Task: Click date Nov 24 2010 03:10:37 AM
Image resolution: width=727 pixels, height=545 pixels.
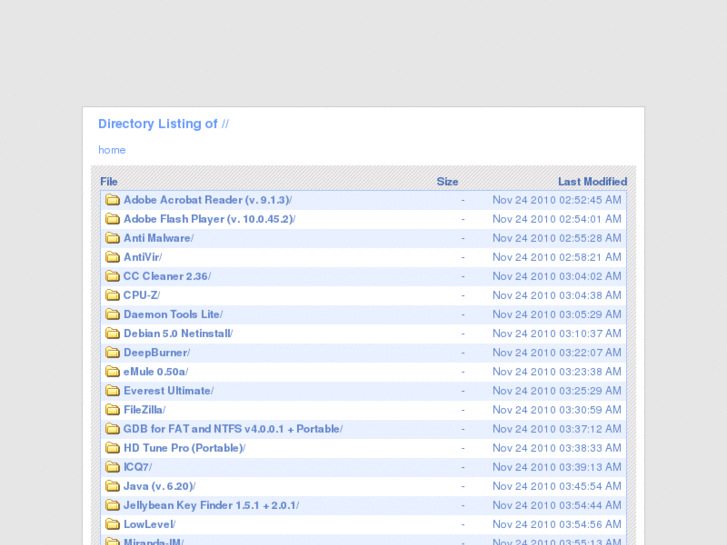Action: pos(557,333)
